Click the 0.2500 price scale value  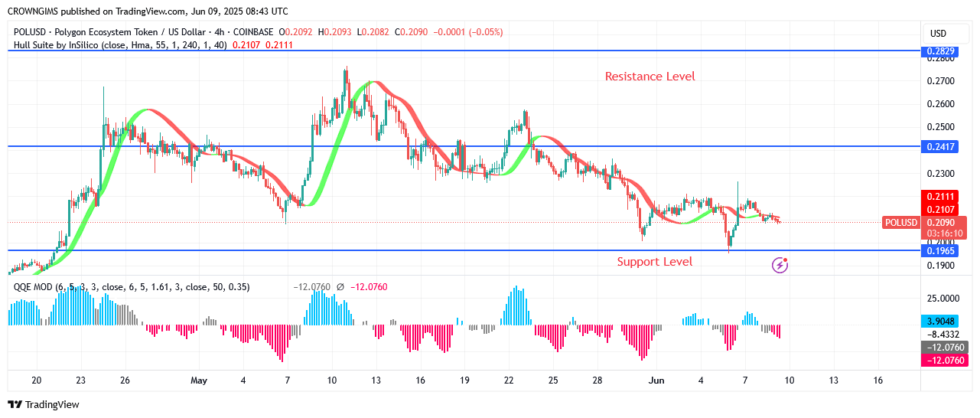[942, 127]
